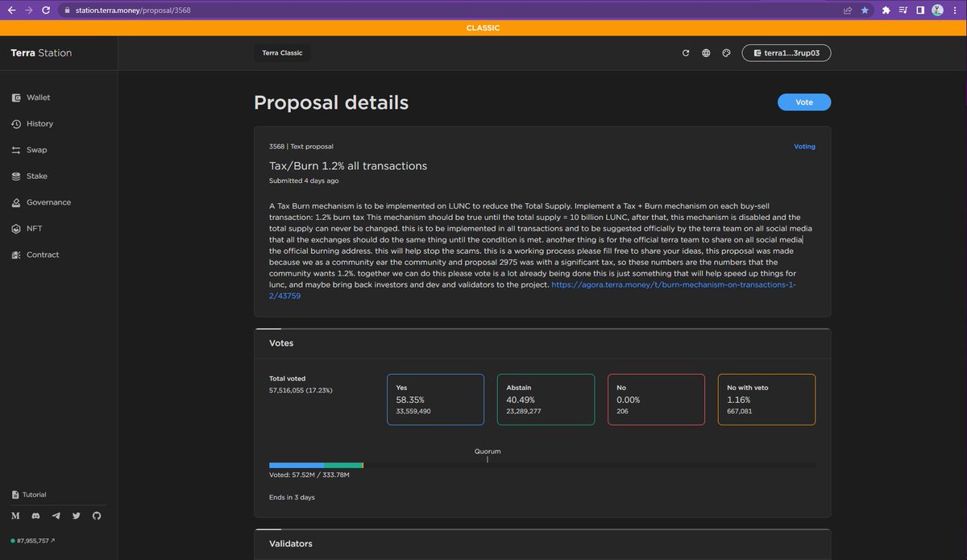967x560 pixels.
Task: Open the Terra Classic network selector
Action: [x=282, y=53]
